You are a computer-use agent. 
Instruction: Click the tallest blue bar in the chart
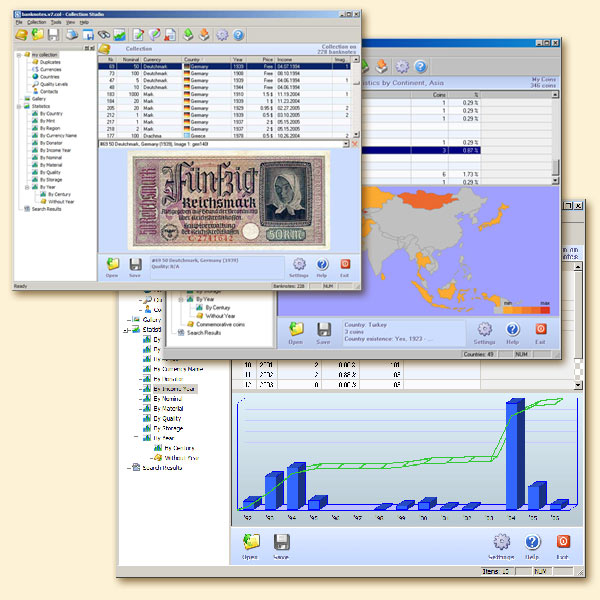515,454
